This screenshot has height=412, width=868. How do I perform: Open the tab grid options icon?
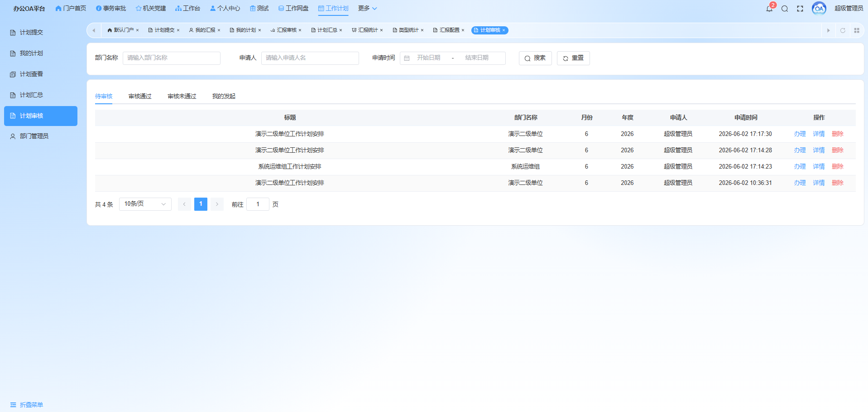857,30
